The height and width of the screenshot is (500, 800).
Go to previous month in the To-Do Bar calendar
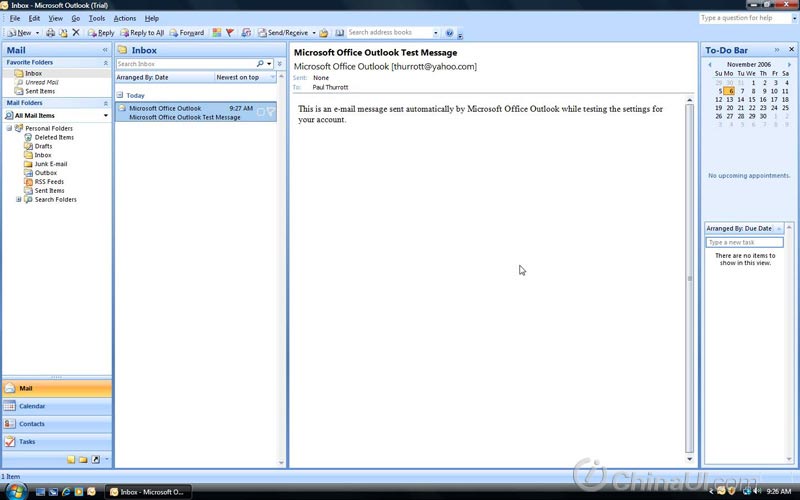[710, 65]
